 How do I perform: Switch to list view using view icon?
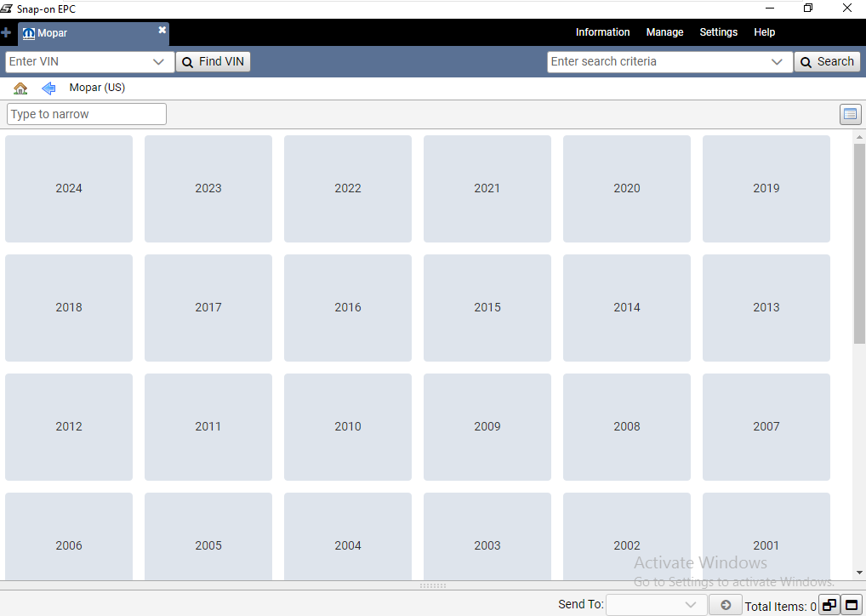850,115
